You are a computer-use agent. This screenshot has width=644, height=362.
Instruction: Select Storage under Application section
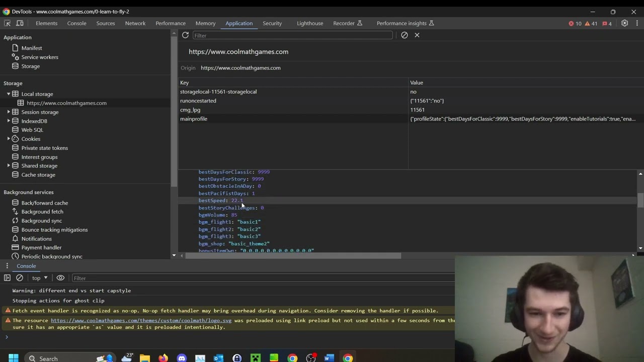(30, 66)
